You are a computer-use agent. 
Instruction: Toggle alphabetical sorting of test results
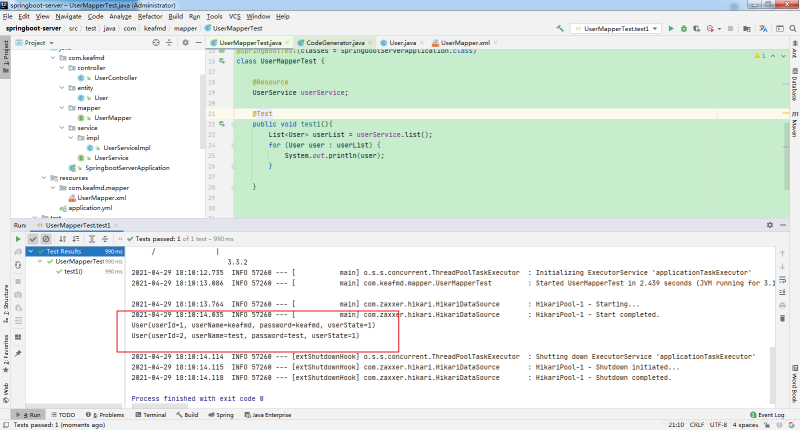pos(61,239)
